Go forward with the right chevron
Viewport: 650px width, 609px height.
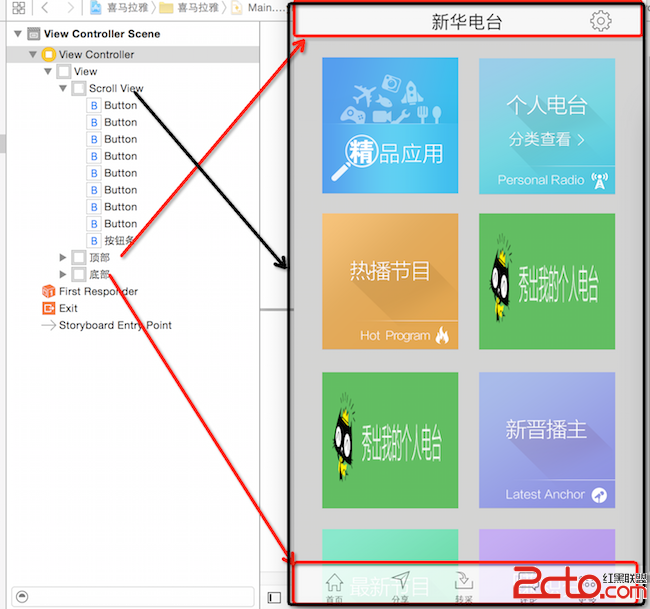(70, 7)
